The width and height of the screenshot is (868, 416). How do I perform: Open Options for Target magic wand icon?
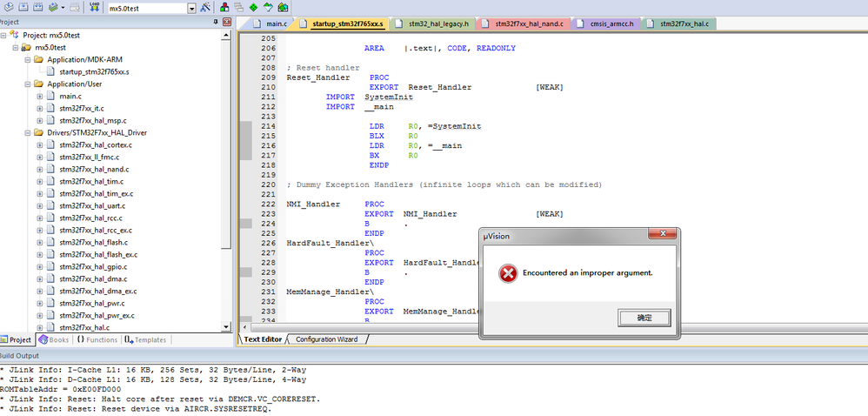(x=206, y=8)
